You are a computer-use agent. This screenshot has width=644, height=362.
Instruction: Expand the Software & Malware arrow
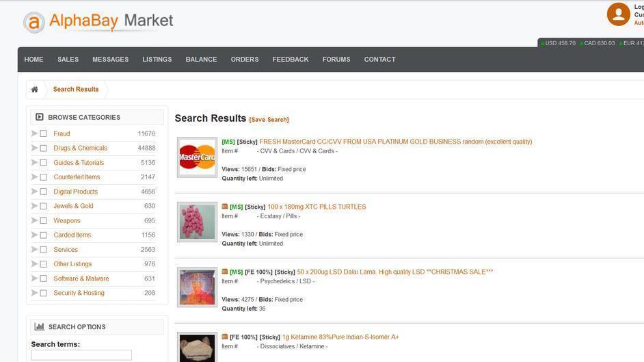click(34, 279)
